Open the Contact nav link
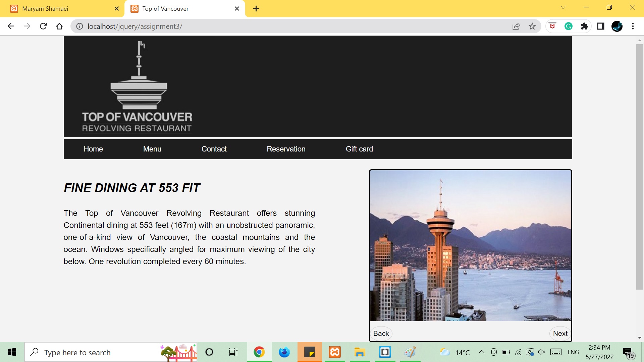The image size is (644, 362). [214, 149]
